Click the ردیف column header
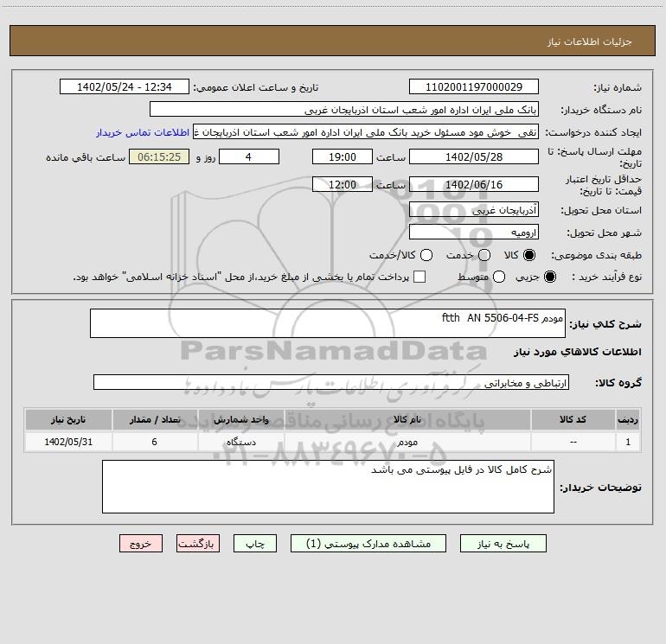The width and height of the screenshot is (666, 644). (628, 419)
